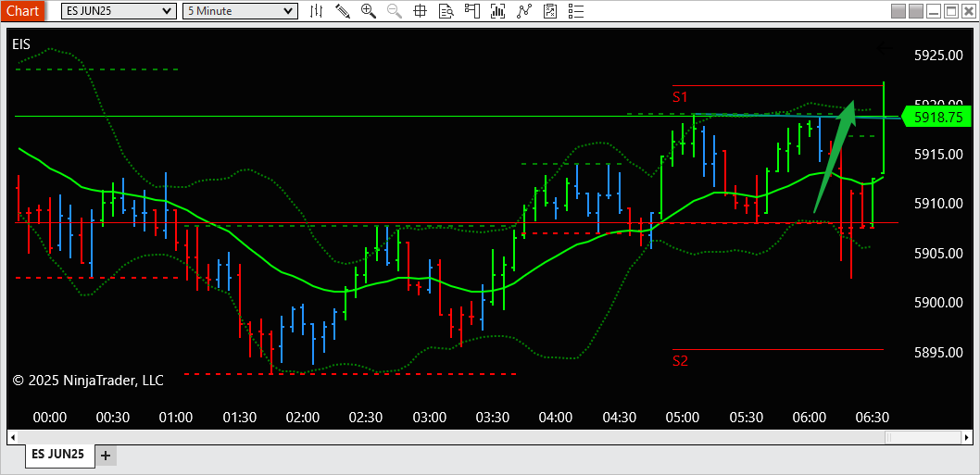This screenshot has height=475, width=980.
Task: Click the 02:00 time axis label
Action: pos(303,417)
